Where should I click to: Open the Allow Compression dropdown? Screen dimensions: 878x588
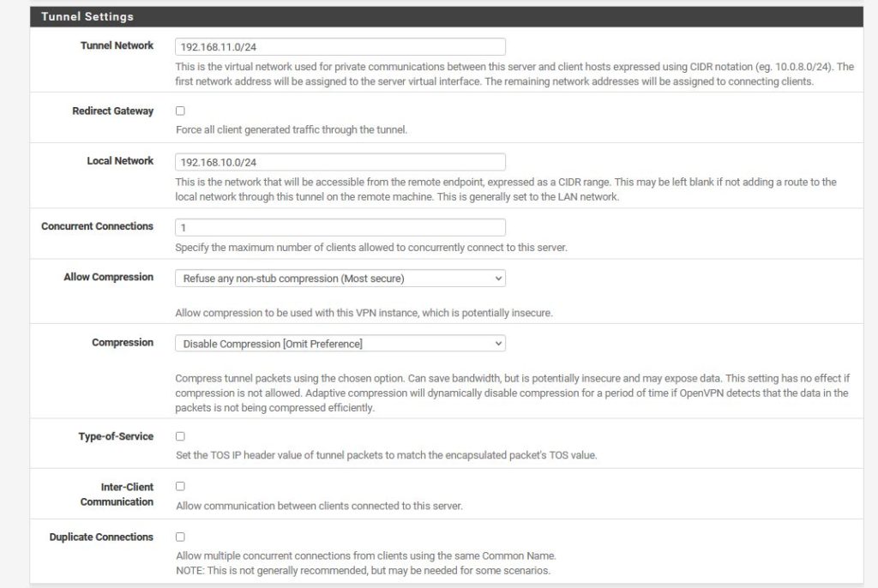point(340,279)
